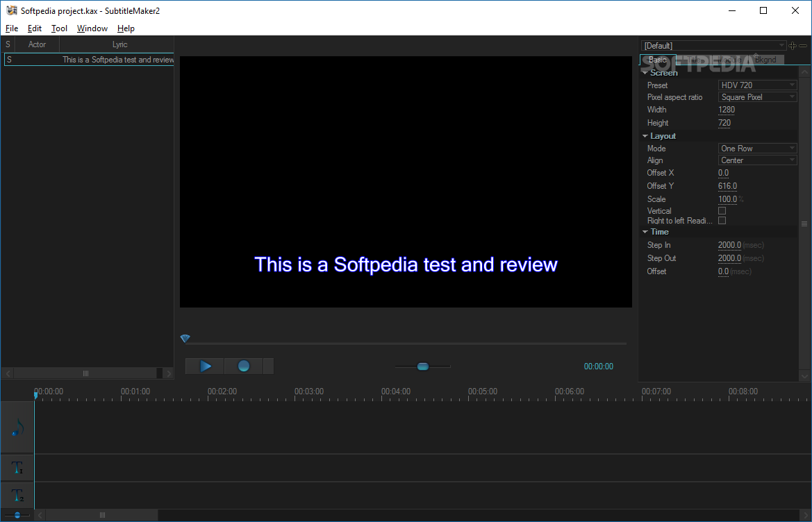Switch to the Title tab
This screenshot has height=522, width=812.
pos(693,60)
